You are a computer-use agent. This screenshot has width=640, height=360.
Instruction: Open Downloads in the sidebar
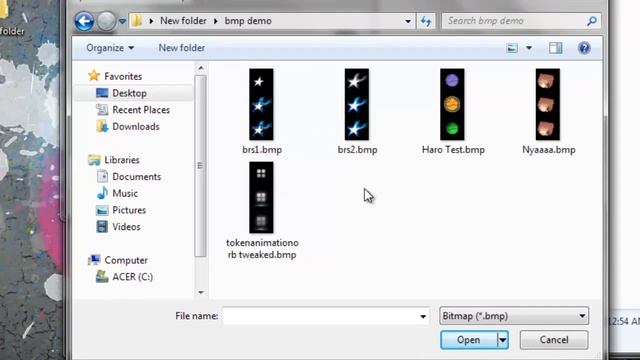coord(136,127)
